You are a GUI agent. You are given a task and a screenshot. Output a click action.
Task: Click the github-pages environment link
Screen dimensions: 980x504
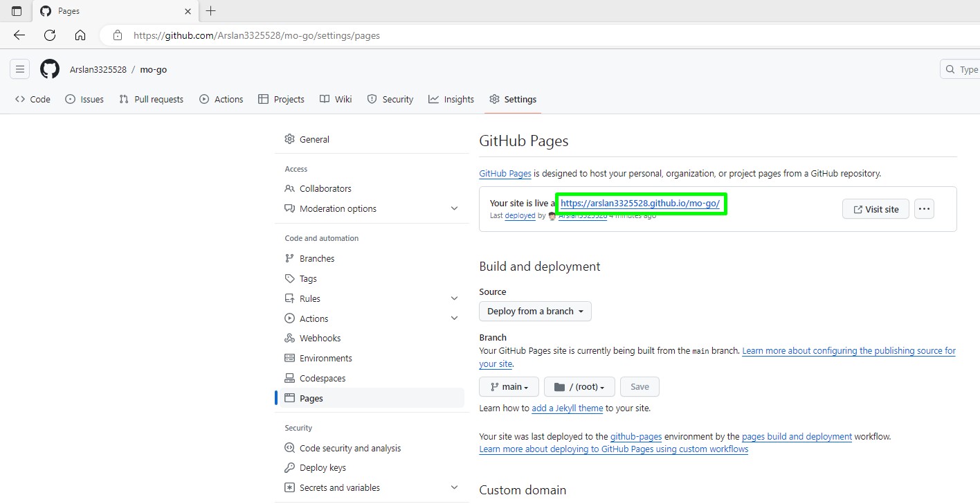(636, 437)
